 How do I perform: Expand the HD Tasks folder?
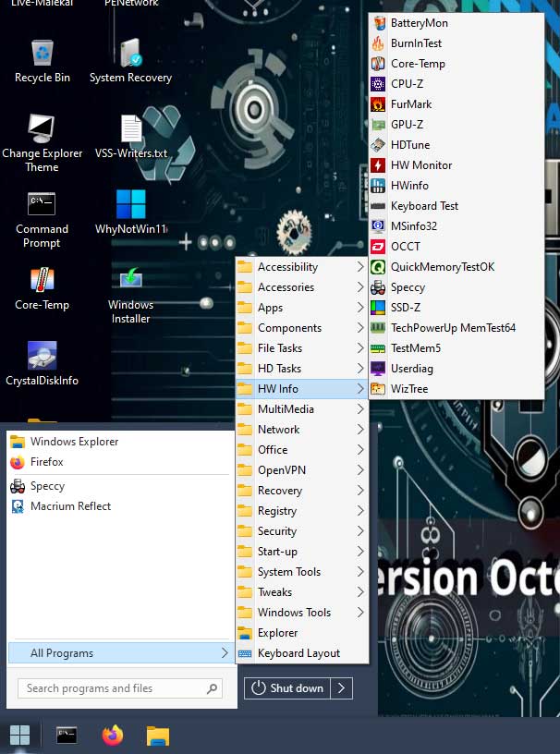coord(302,369)
